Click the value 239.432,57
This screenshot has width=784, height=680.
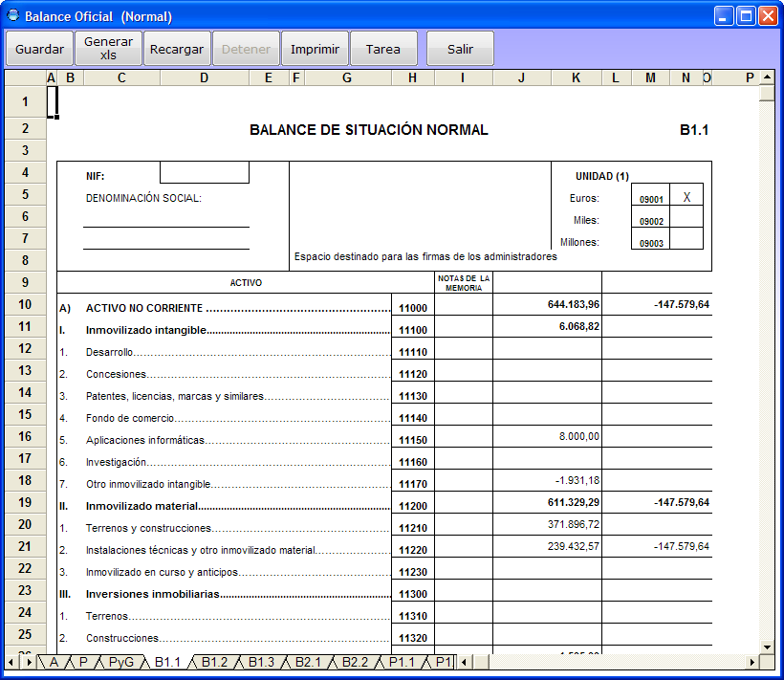574,546
